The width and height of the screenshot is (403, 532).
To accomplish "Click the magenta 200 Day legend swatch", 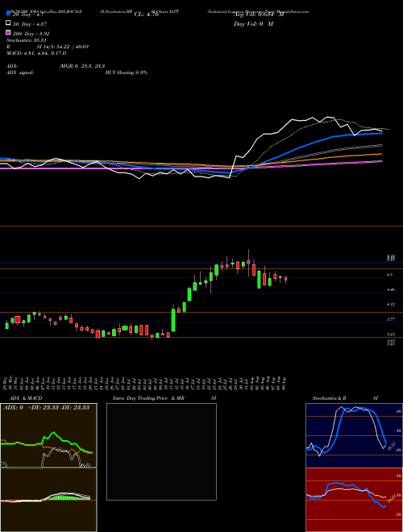I will (8, 32).
